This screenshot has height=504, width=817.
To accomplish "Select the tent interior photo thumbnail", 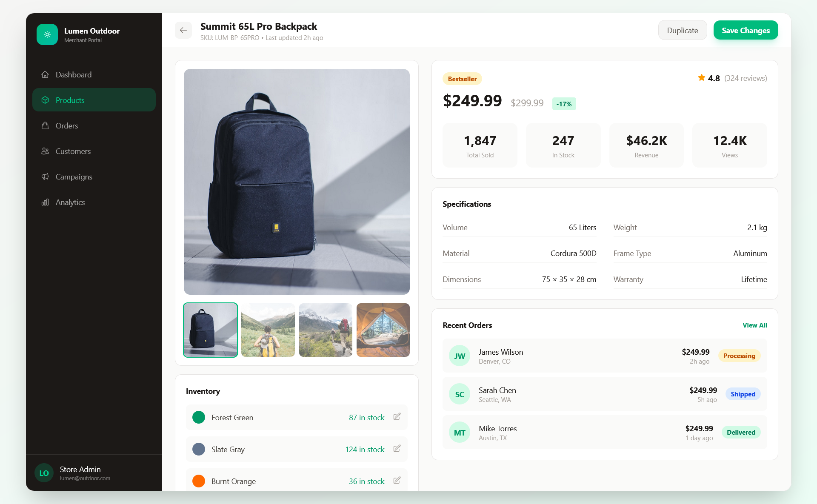I will (383, 330).
